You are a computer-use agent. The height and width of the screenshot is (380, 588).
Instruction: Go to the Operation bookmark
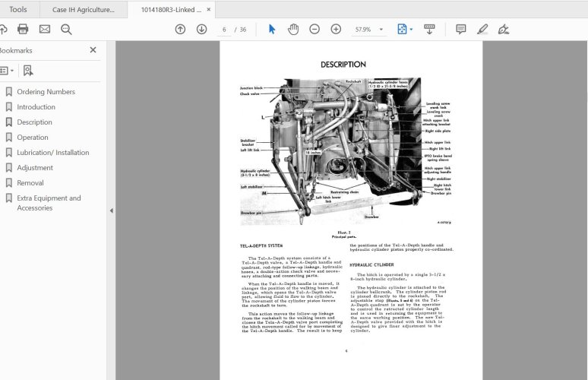(x=33, y=138)
